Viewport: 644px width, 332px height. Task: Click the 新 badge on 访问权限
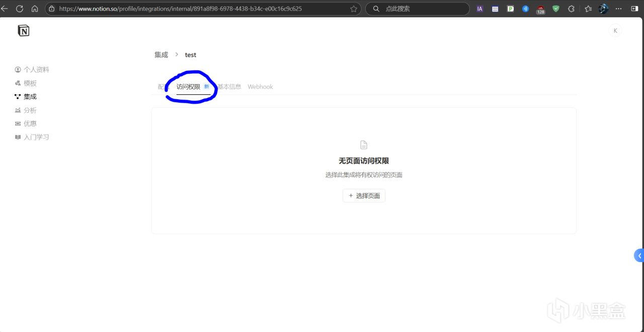206,87
